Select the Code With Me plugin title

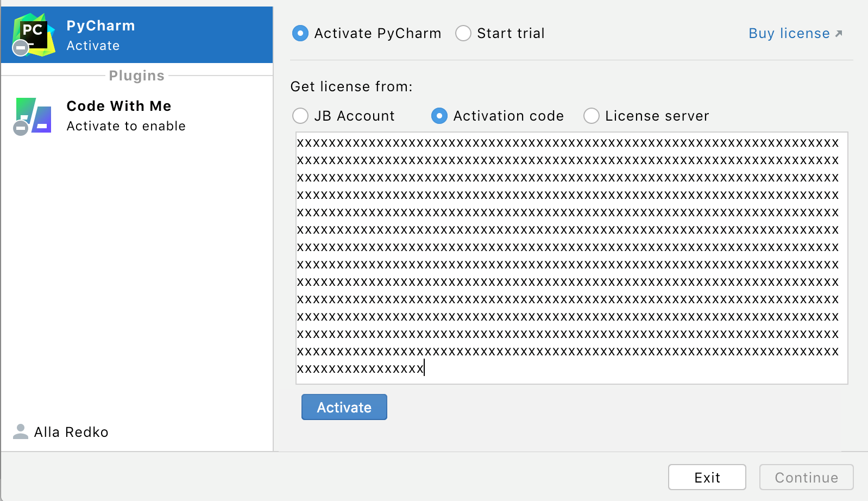[x=119, y=106]
